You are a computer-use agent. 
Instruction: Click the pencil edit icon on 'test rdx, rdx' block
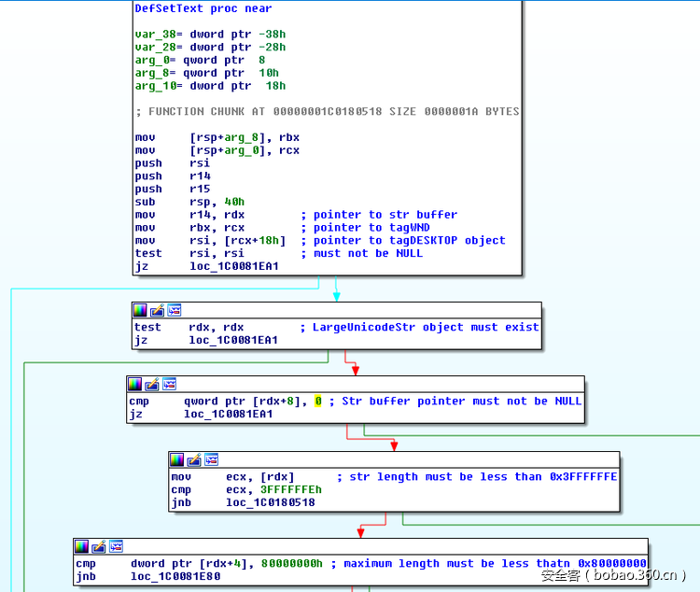pyautogui.click(x=157, y=310)
